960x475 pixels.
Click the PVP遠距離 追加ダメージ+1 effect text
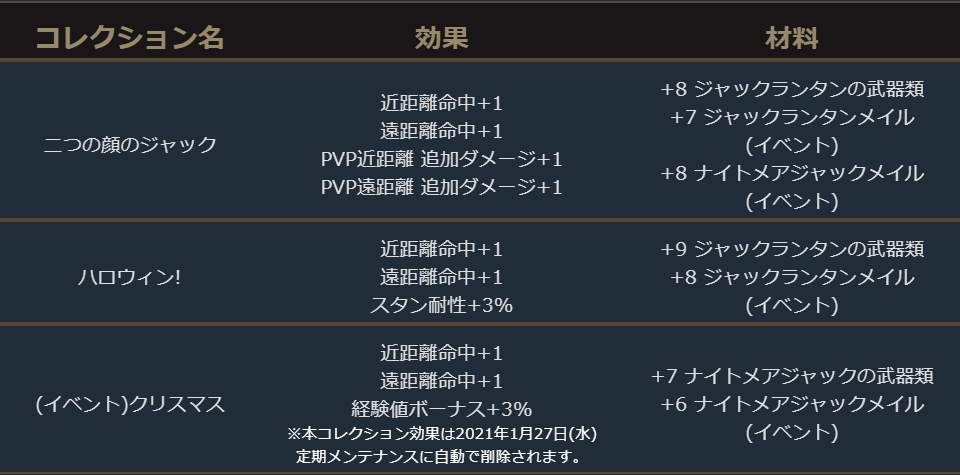[441, 187]
